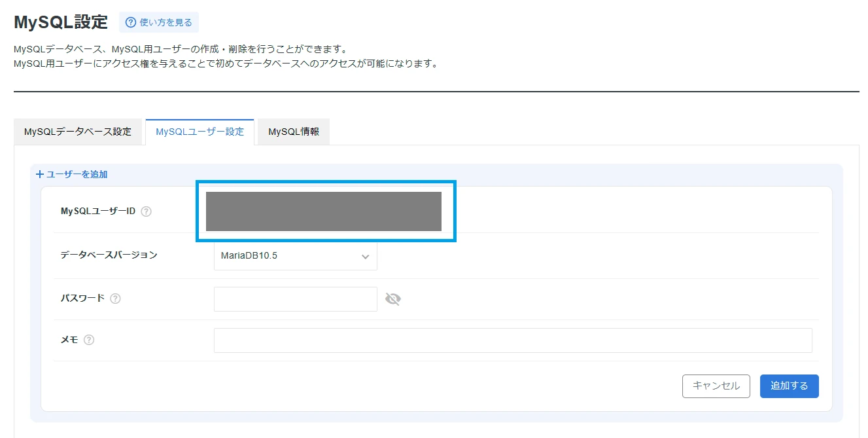Click the question mark icon beside メモ
868x438 pixels.
[x=89, y=340]
